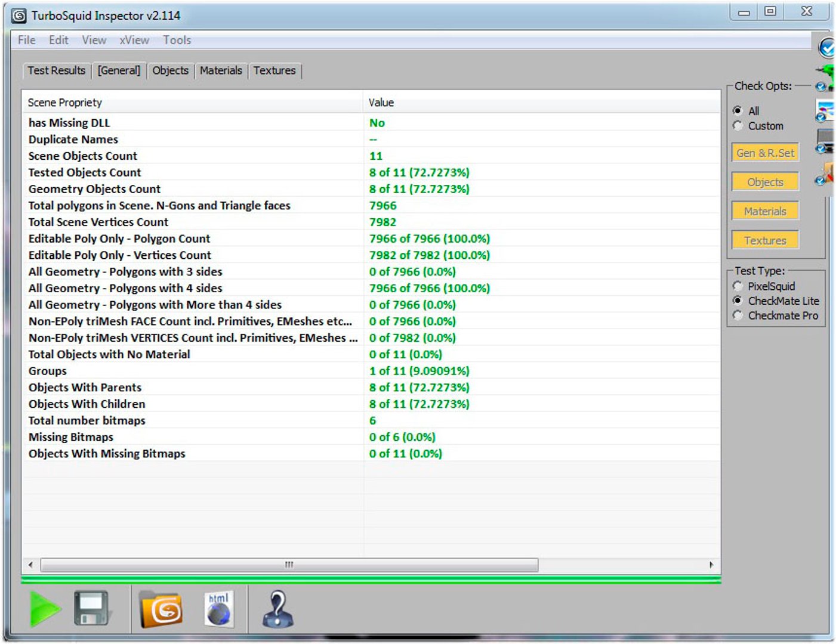Click the '0 of 6 (0.0%)' Missing Bitmaps value
The image size is (836, 644).
[403, 437]
